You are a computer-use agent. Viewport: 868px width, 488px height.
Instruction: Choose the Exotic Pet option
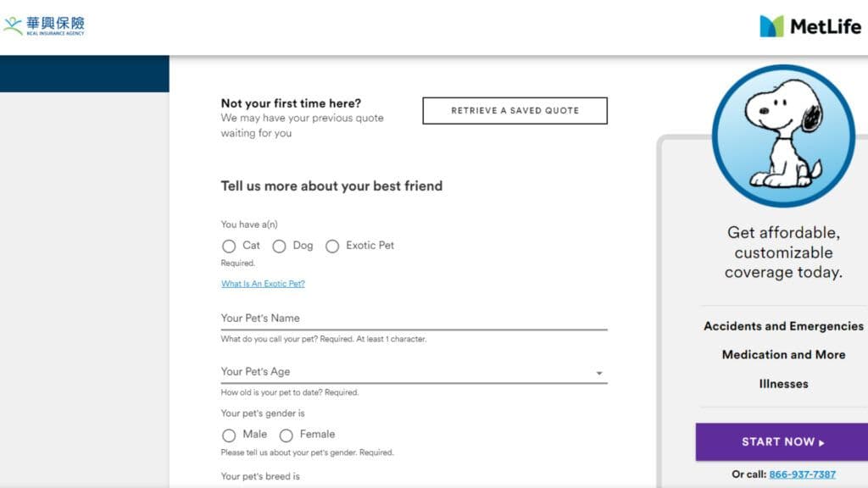[332, 246]
